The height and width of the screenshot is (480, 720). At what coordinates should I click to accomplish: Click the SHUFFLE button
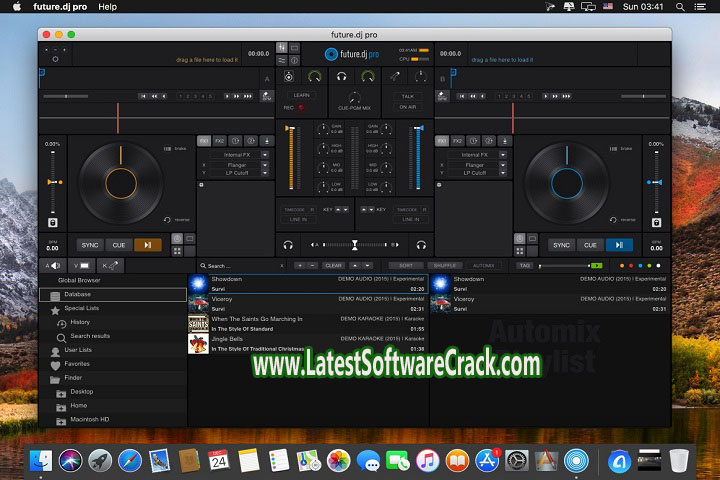444,266
